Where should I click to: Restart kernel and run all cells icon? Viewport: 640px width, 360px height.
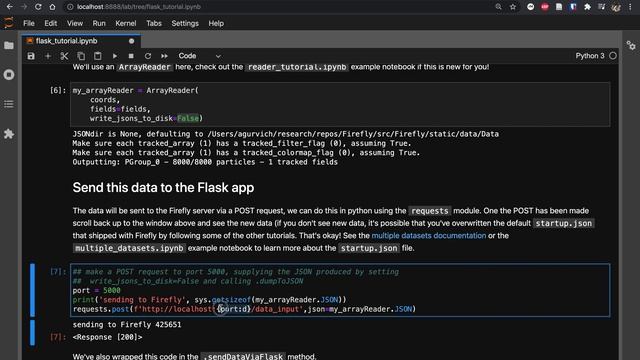click(164, 56)
